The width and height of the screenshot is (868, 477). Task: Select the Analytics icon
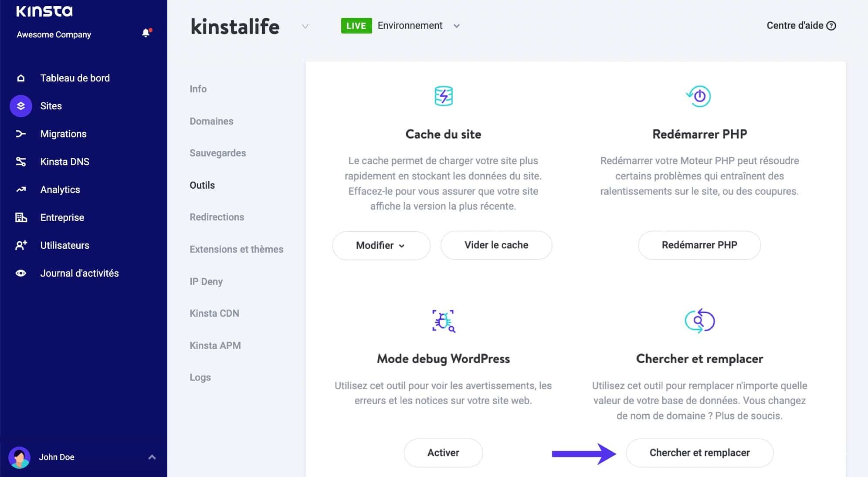tap(20, 189)
